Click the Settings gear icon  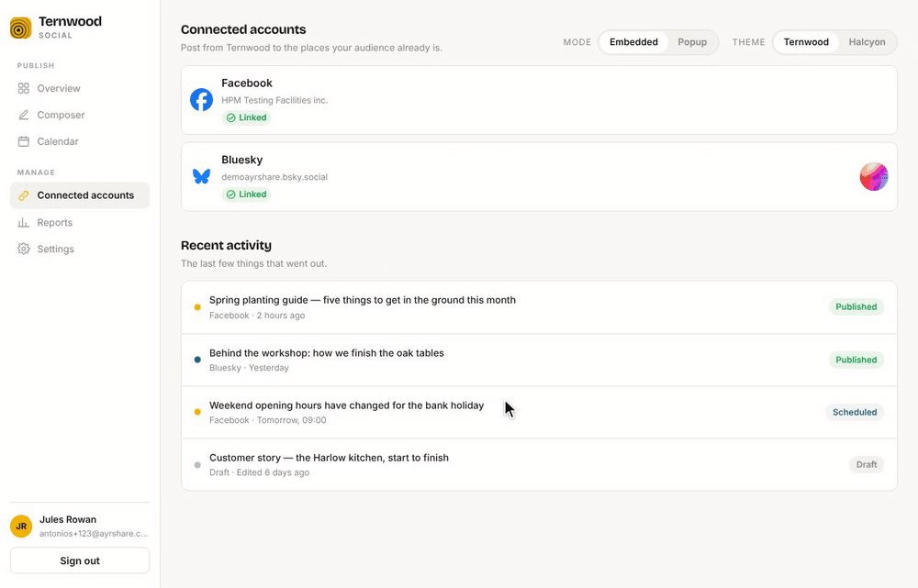(x=24, y=249)
